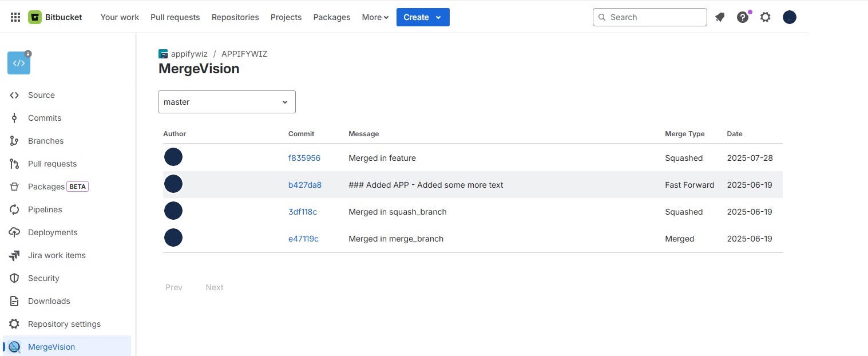The width and height of the screenshot is (868, 356).
Task: Click the notifications bell icon
Action: point(720,17)
